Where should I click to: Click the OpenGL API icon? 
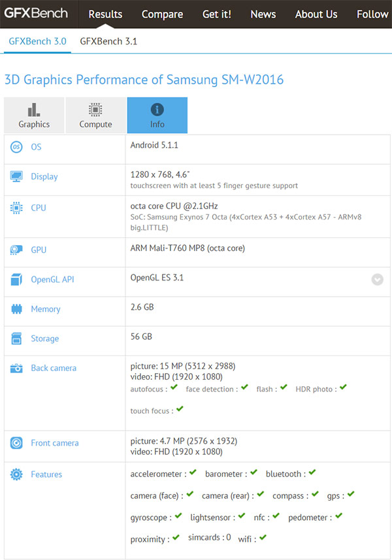coord(16,280)
